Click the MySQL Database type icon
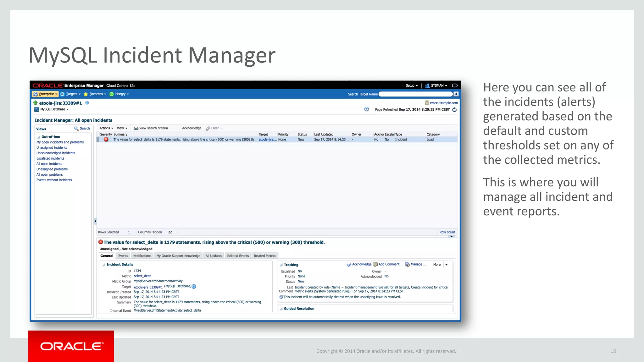Image resolution: width=644 pixels, height=362 pixels. pyautogui.click(x=36, y=109)
